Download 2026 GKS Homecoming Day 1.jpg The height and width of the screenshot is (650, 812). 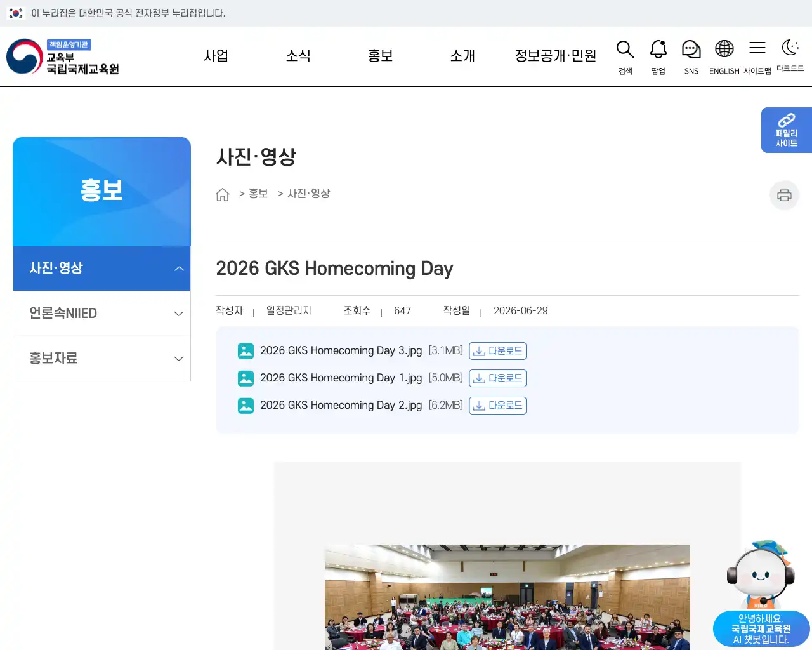tap(498, 378)
